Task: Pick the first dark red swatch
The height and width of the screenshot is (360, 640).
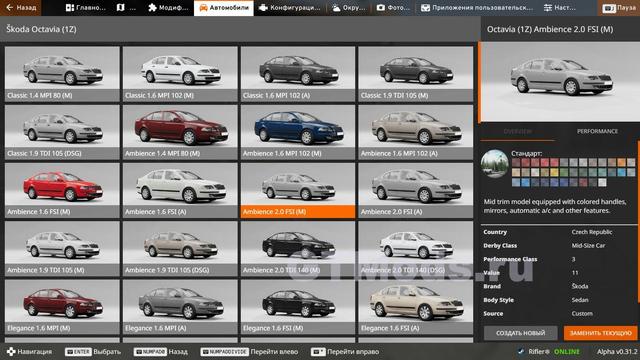Action: click(x=516, y=162)
